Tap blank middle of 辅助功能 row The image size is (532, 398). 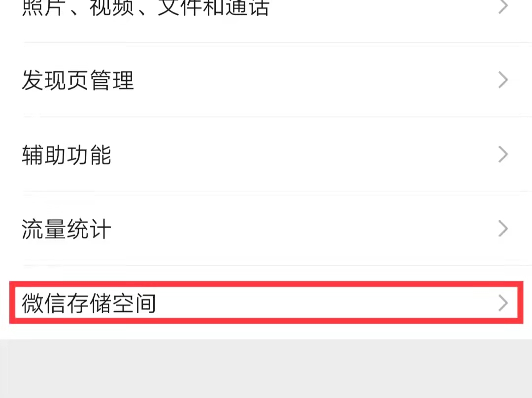tap(305, 154)
